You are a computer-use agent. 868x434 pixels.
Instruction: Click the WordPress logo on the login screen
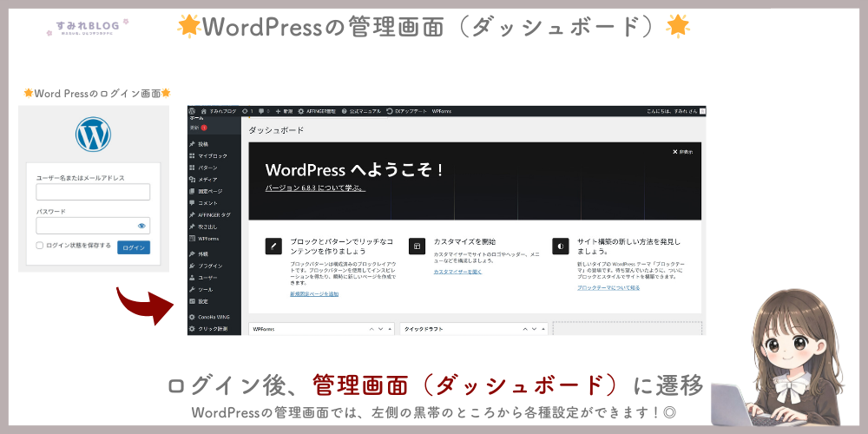[x=93, y=135]
